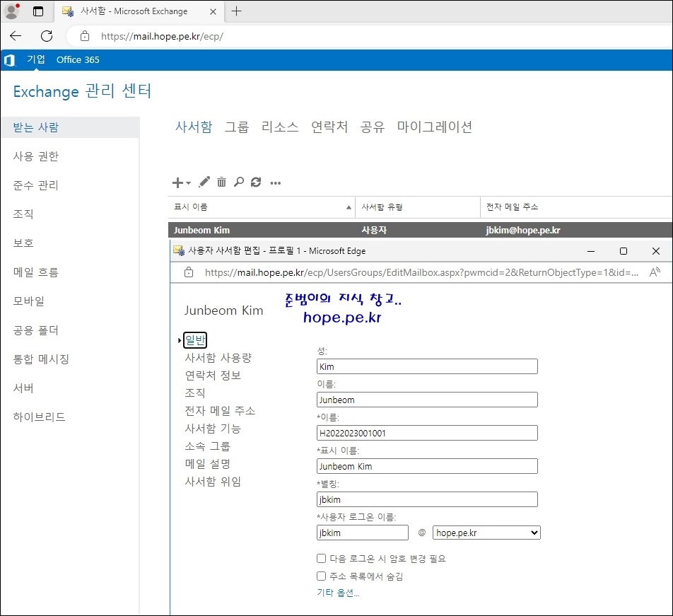Screen dimensions: 673x616
Task: Refresh the mailbox list icon
Action: coord(256,182)
